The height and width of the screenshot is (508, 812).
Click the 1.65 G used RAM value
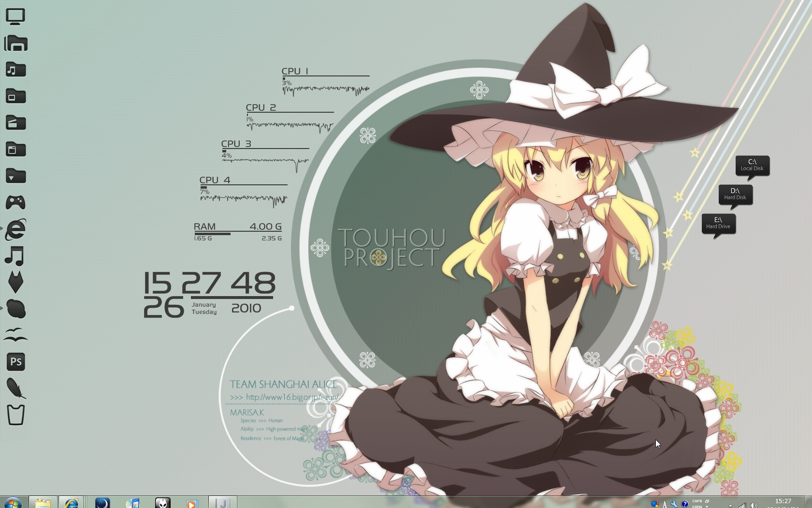coord(203,238)
